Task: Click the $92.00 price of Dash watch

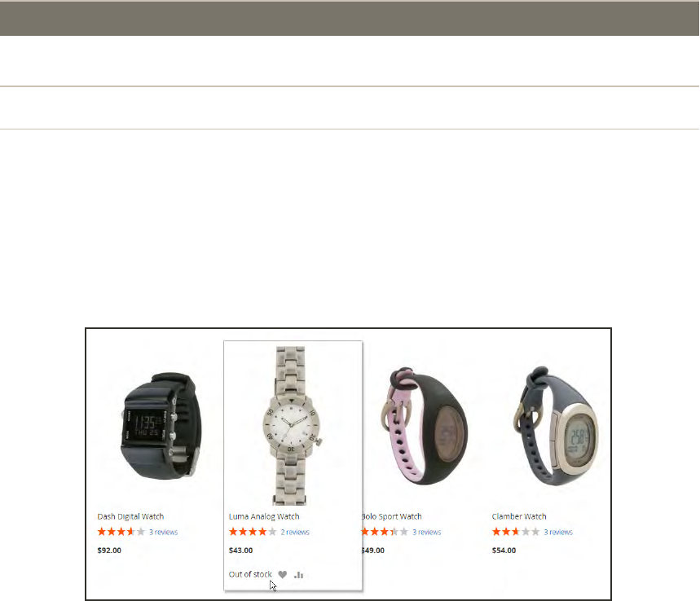Action: tap(109, 551)
